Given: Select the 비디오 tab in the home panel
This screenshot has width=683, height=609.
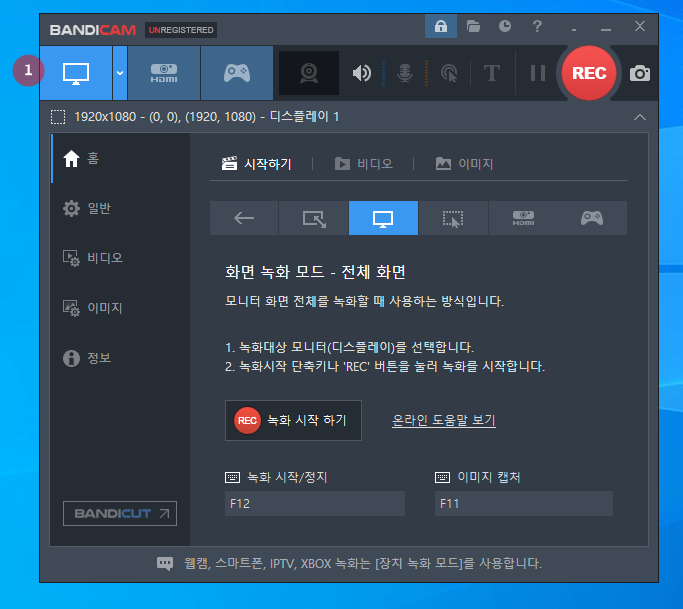Looking at the screenshot, I should [364, 164].
